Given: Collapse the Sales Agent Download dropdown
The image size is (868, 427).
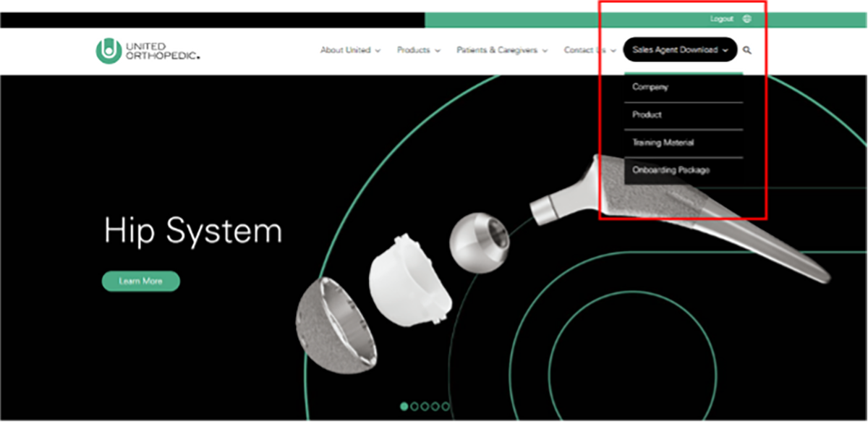Looking at the screenshot, I should [680, 50].
